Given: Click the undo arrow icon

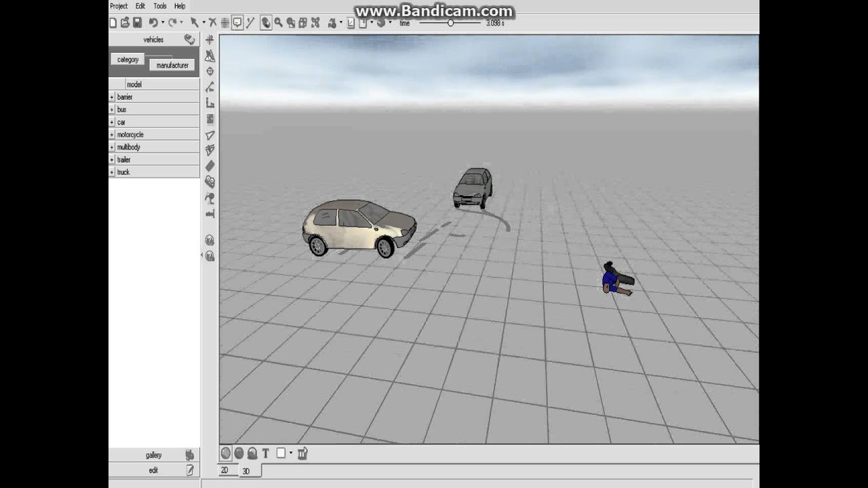Looking at the screenshot, I should [x=153, y=23].
